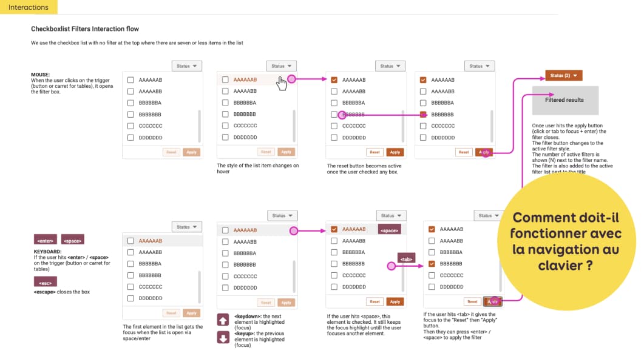The image size is (644, 362).
Task: Click the <esc> key badge
Action: [45, 282]
